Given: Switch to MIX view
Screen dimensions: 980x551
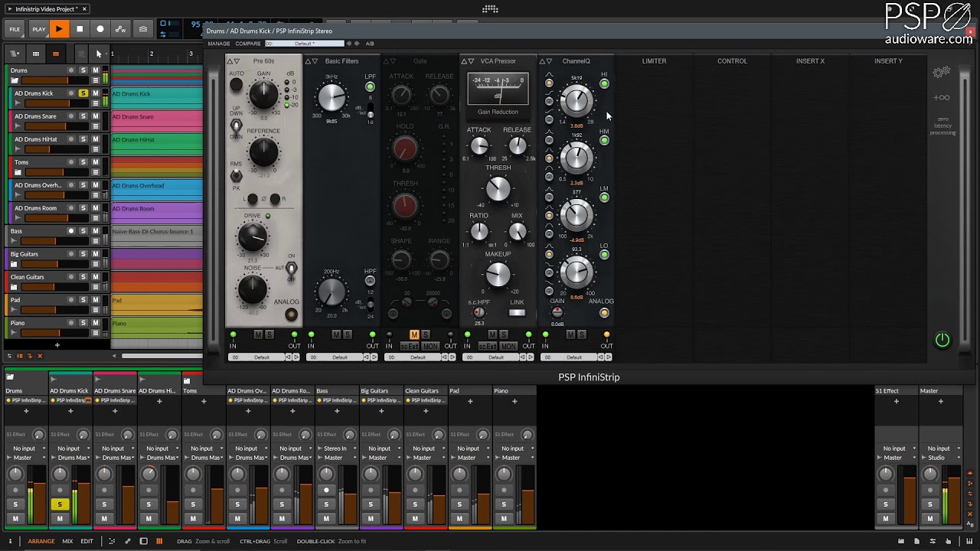Looking at the screenshot, I should 67,541.
